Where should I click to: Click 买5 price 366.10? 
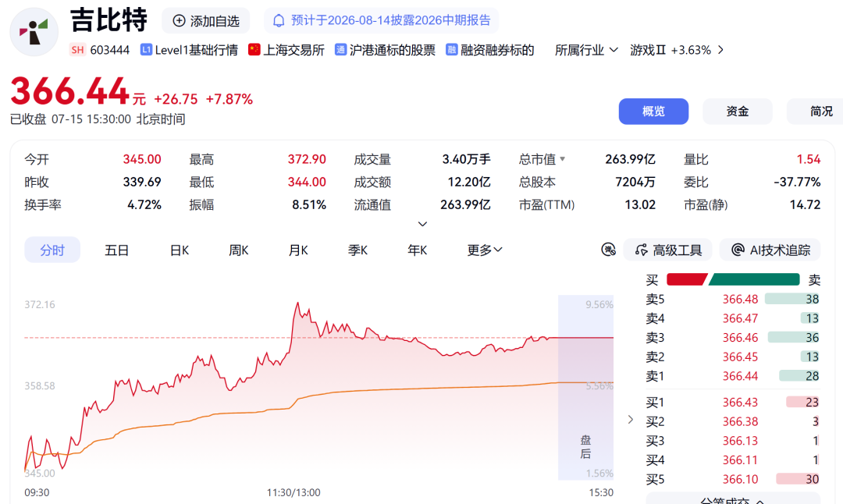click(x=740, y=479)
